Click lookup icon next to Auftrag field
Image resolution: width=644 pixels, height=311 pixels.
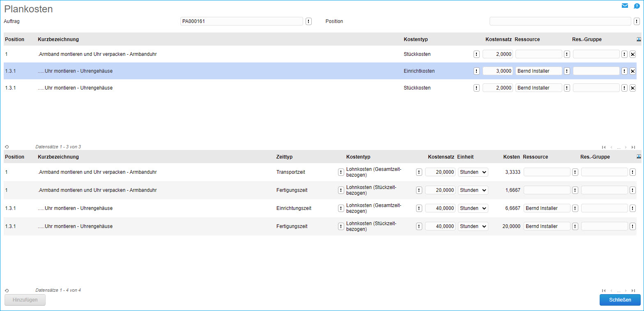coord(308,21)
